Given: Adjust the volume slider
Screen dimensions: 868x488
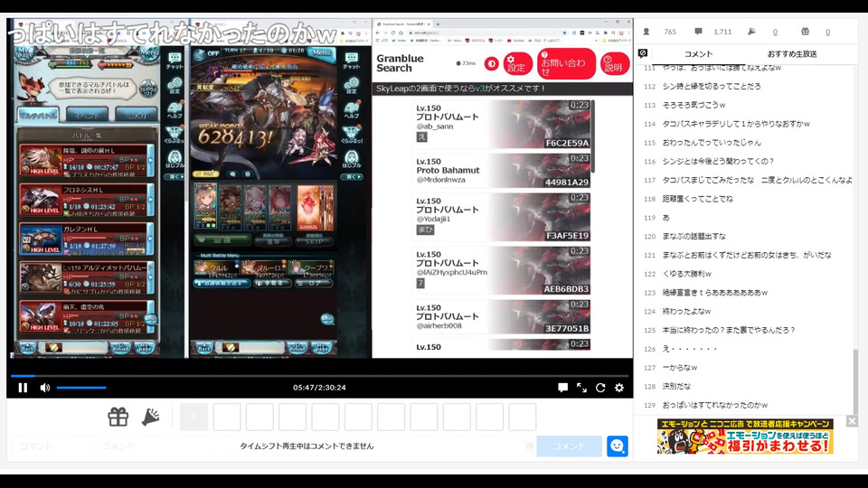Looking at the screenshot, I should (81, 388).
